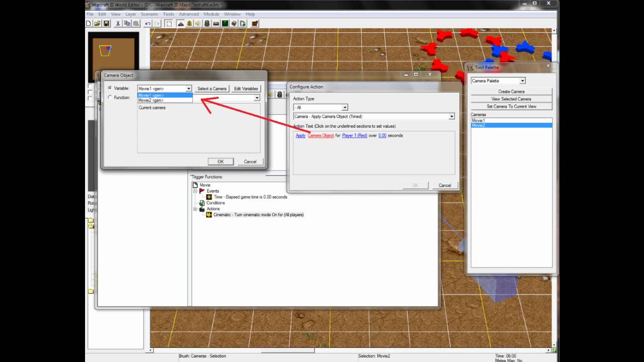644x362 pixels.
Task: Click the Save Map floppy icon
Action: coord(106,23)
